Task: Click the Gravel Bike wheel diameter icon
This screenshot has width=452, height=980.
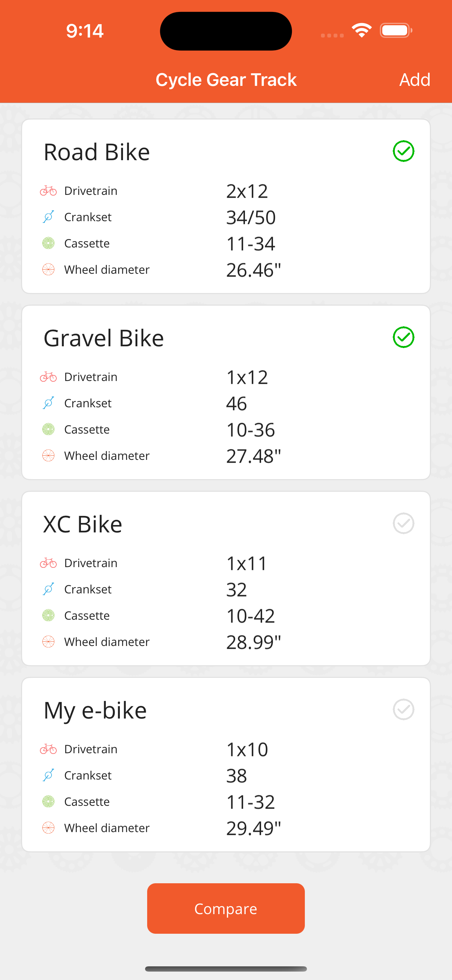Action: (48, 455)
